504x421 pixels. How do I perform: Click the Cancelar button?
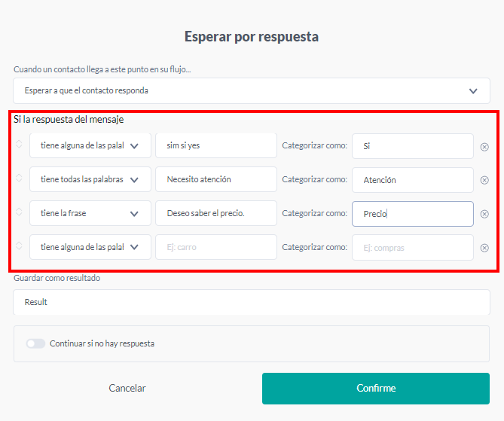(x=127, y=389)
